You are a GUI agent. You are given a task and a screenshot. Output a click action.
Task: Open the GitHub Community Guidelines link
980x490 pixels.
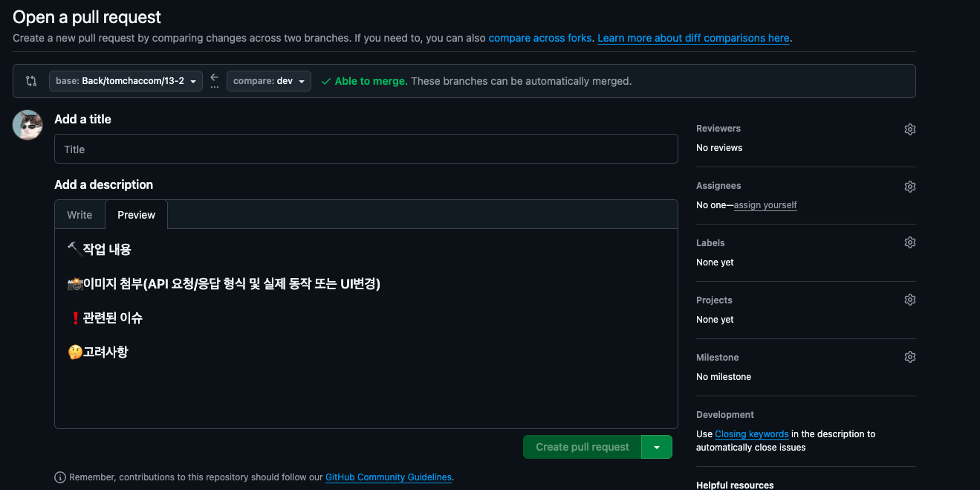tap(389, 477)
